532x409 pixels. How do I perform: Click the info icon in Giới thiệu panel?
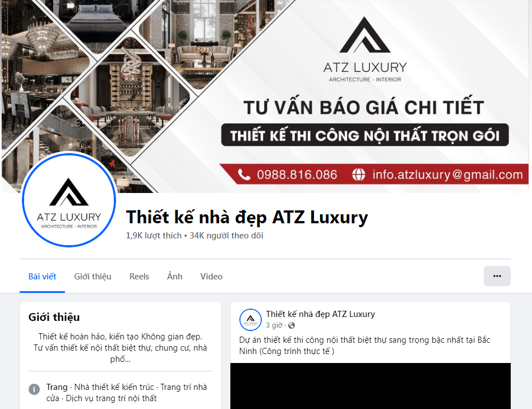(x=34, y=389)
